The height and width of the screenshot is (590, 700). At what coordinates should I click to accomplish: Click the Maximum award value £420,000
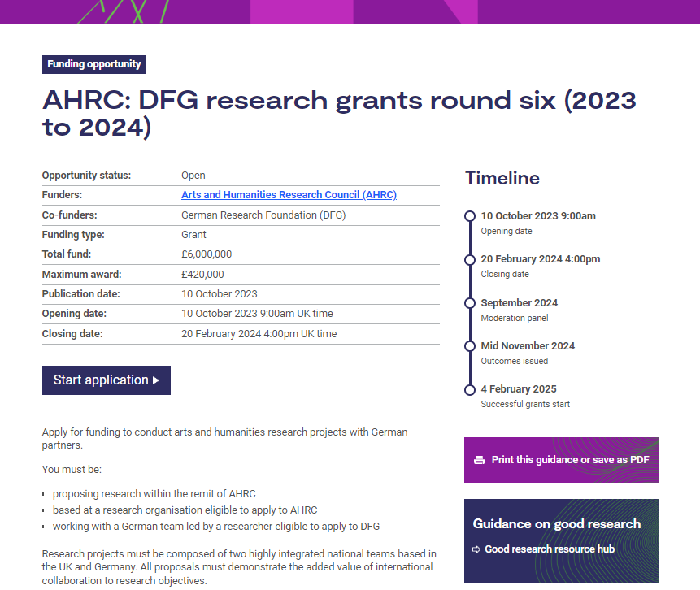[202, 275]
